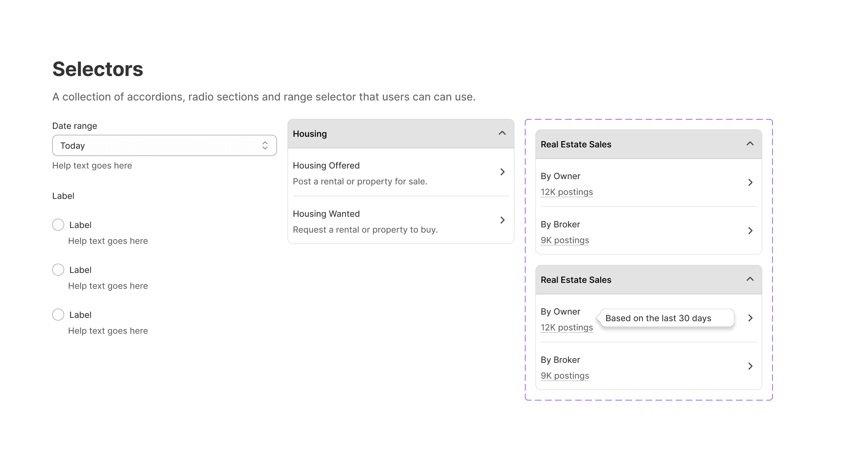
Task: Click the 12K postings link in top panel
Action: coord(567,192)
